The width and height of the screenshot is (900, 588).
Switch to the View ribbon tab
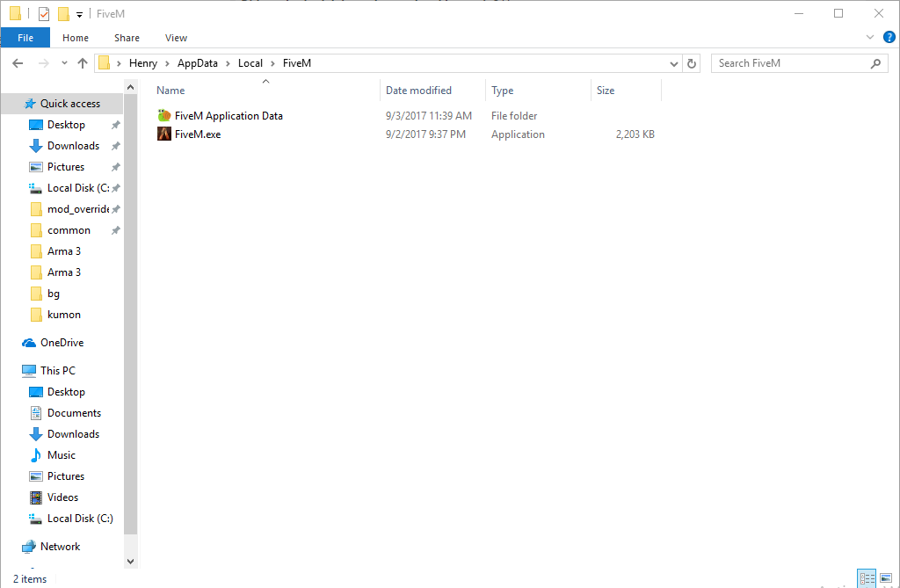[x=176, y=38]
